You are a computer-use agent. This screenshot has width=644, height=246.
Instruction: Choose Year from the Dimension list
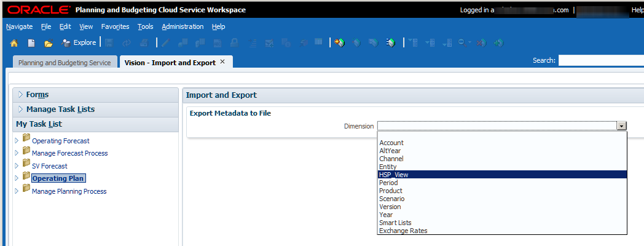click(x=502, y=215)
